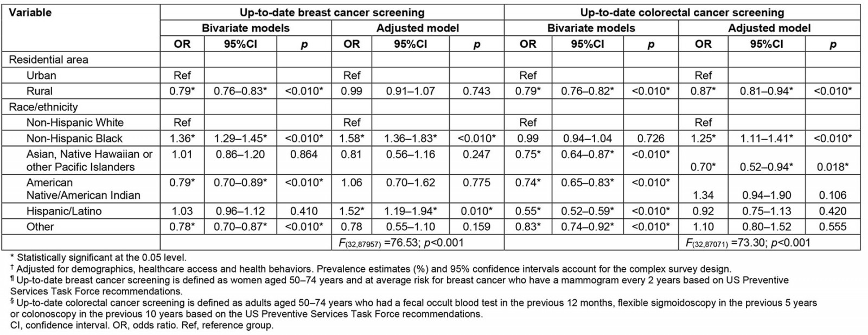Select the "Non-Hispanic Black" row label
The width and height of the screenshot is (868, 335).
click(x=74, y=138)
